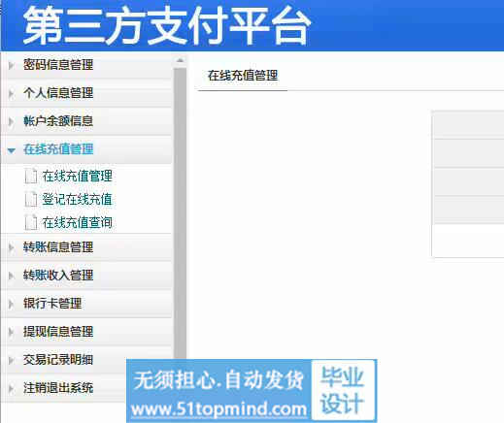This screenshot has width=504, height=423.
Task: Expand the 个人信息管理 arrow
Action: click(x=11, y=94)
